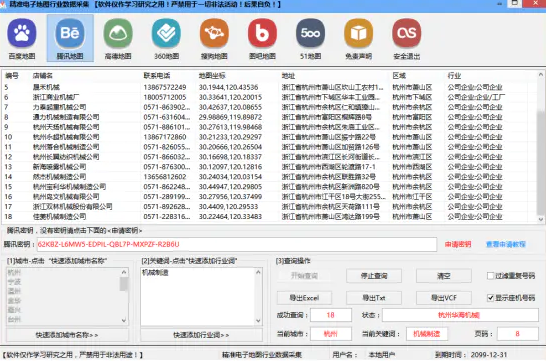Click expiry date 2099-12-31 in status bar
Viewport: 546px width, 361px height.
pyautogui.click(x=489, y=355)
